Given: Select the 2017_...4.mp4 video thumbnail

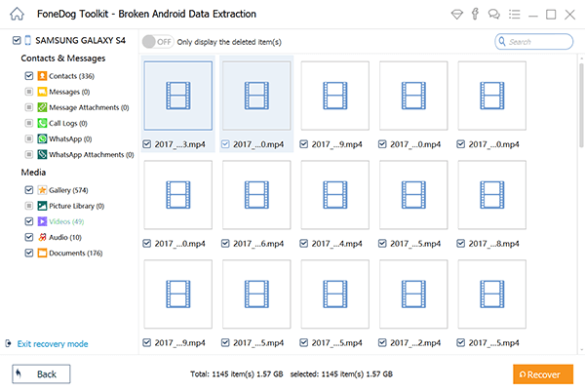Looking at the screenshot, I should click(335, 195).
